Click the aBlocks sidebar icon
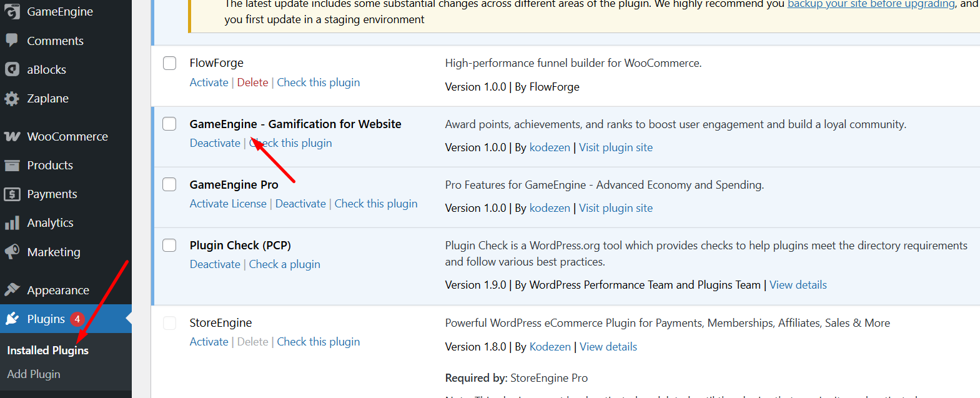 [12, 69]
